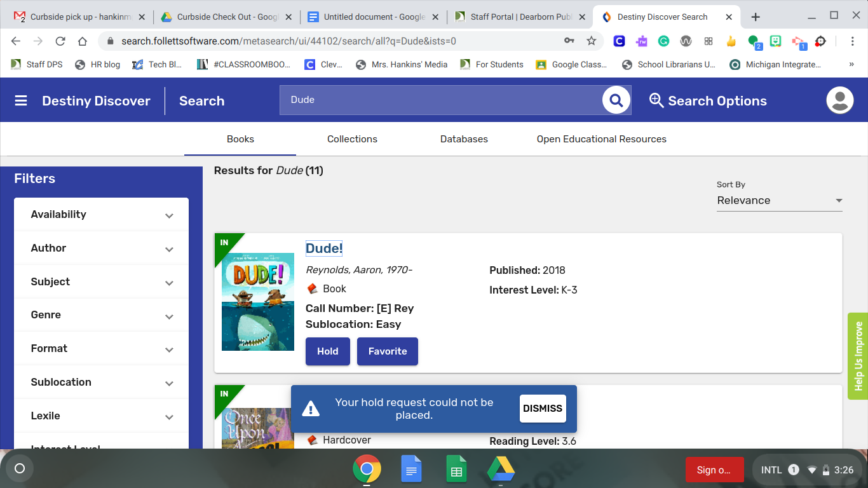
Task: Open the Staff DPS bookmark
Action: pyautogui.click(x=37, y=64)
